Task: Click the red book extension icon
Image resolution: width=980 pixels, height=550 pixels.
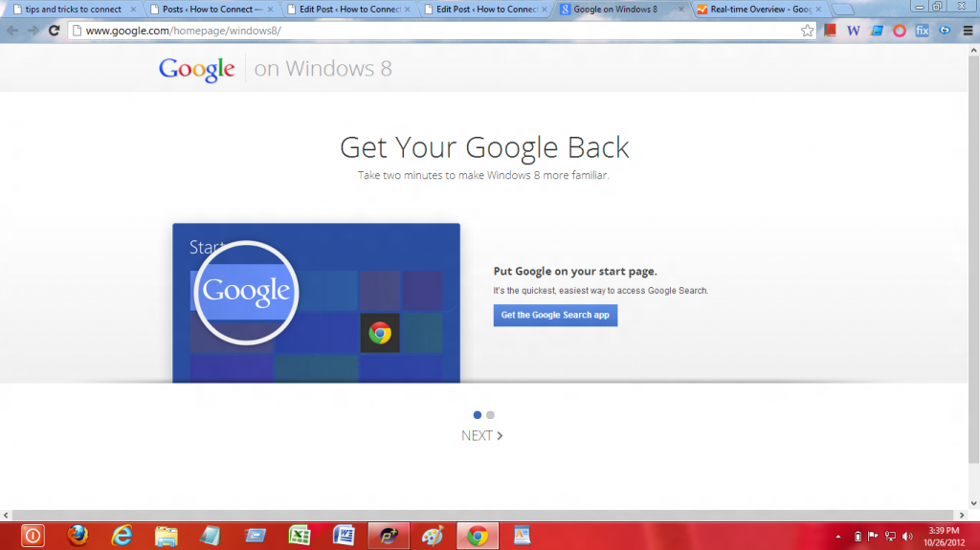Action: [830, 30]
